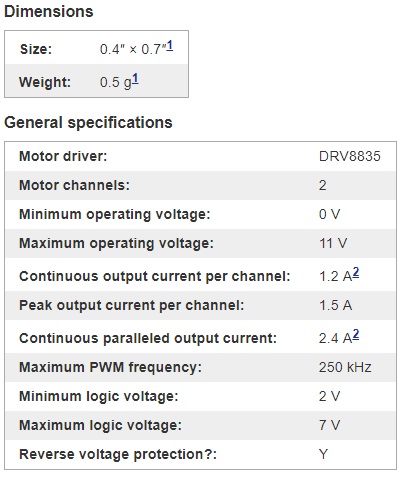The height and width of the screenshot is (479, 403).
Task: Select the DRV8835 motor driver value
Action: pos(350,156)
